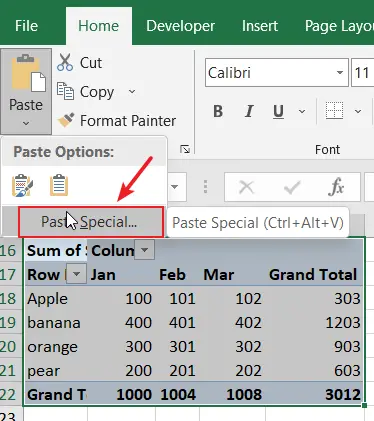
Task: Select the banana row label cell
Action: (x=56, y=323)
